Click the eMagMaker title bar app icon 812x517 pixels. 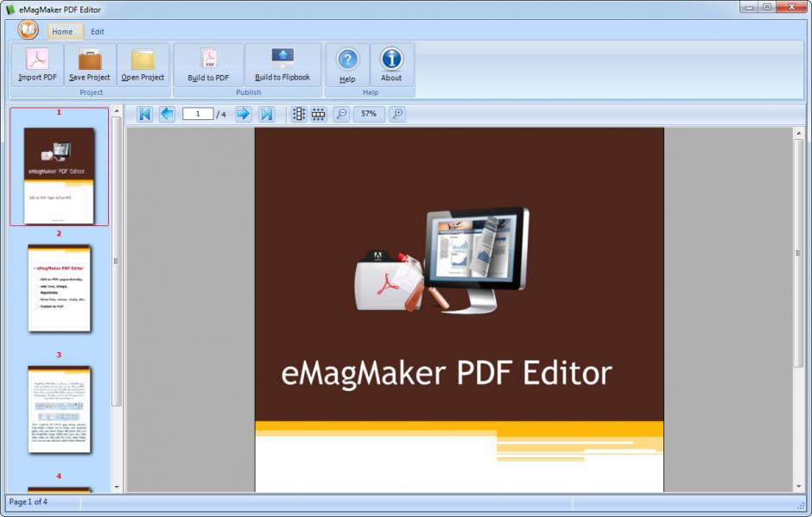pyautogui.click(x=10, y=9)
